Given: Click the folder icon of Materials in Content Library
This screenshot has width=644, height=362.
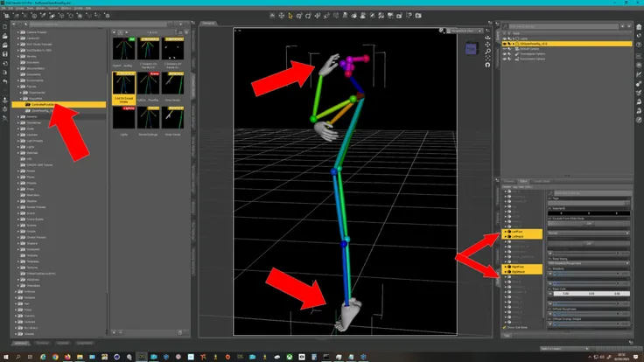Looking at the screenshot, I should [x=23, y=153].
